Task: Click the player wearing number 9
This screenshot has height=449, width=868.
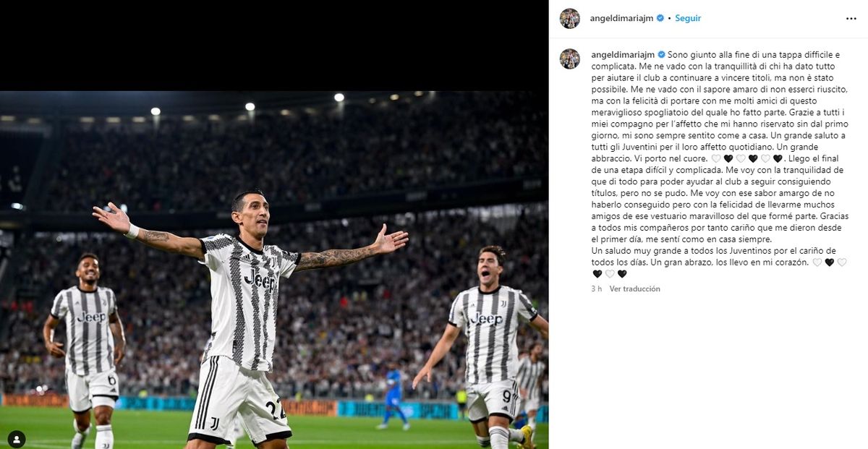Action: click(488, 347)
